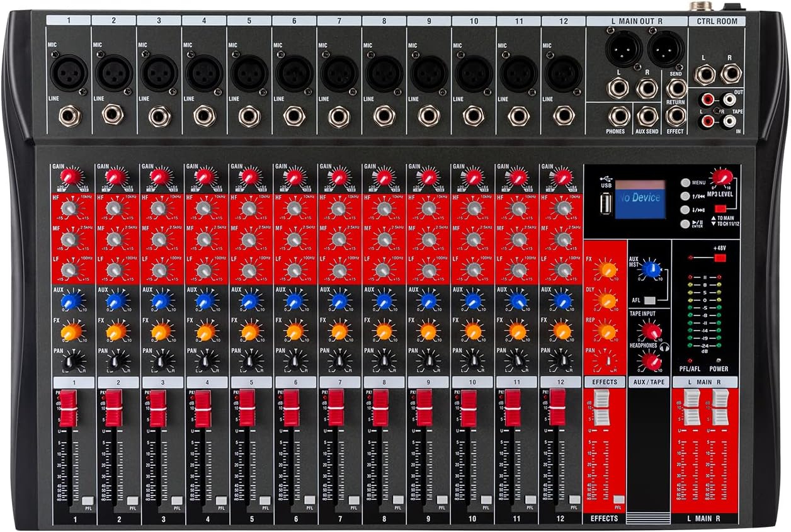Click the channel 6 blue AUX knob
This screenshot has height=532, width=791.
tap(294, 302)
